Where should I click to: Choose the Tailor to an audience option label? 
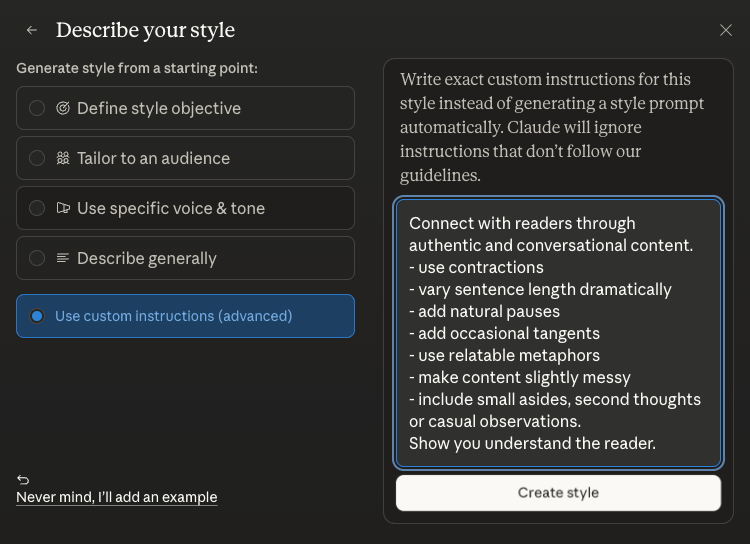153,158
